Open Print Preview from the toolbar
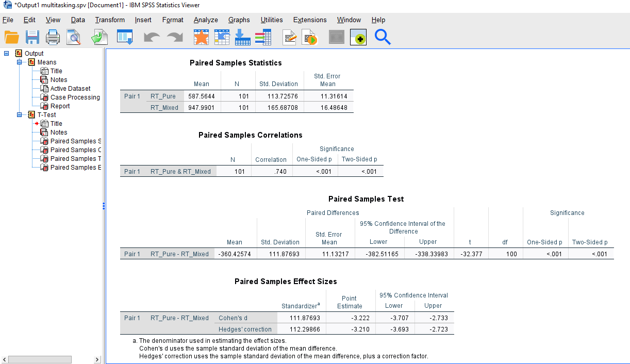This screenshot has height=364, width=630. tap(74, 37)
